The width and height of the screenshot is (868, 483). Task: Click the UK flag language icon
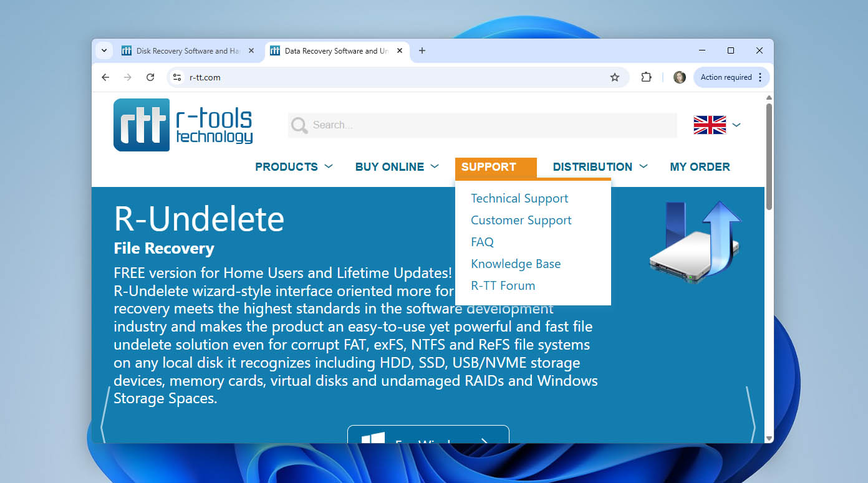[708, 125]
